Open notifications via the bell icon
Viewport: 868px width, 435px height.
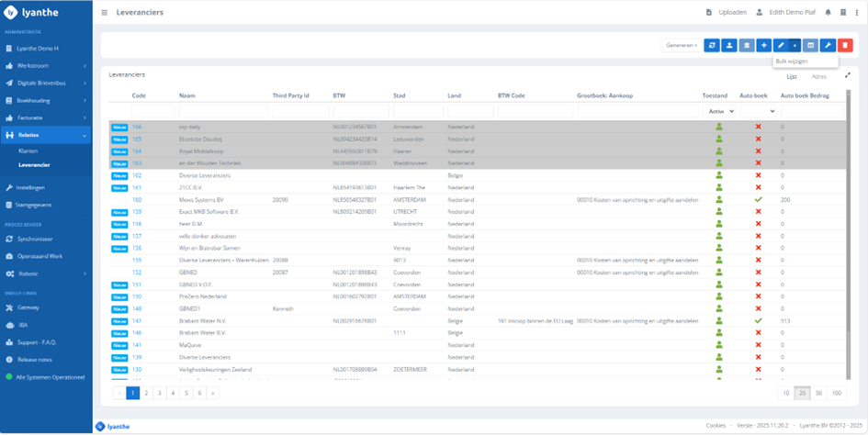828,13
